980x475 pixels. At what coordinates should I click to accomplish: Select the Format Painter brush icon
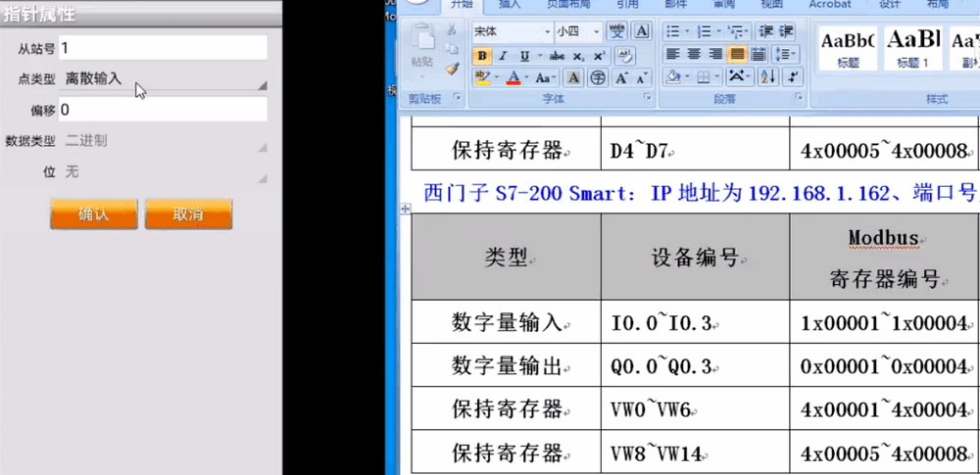[x=452, y=69]
